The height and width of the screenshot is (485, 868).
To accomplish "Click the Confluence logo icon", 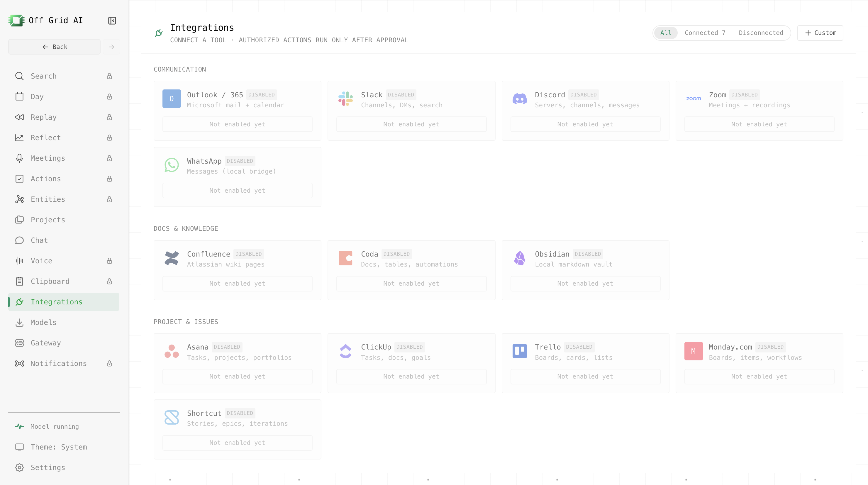I will [x=172, y=258].
